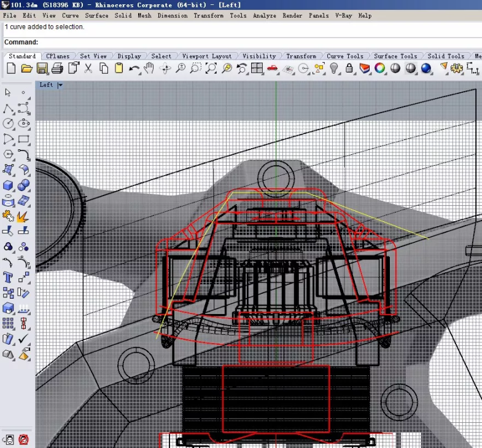Click the Undo arrow icon
This screenshot has height=448, width=482.
pyautogui.click(x=134, y=68)
